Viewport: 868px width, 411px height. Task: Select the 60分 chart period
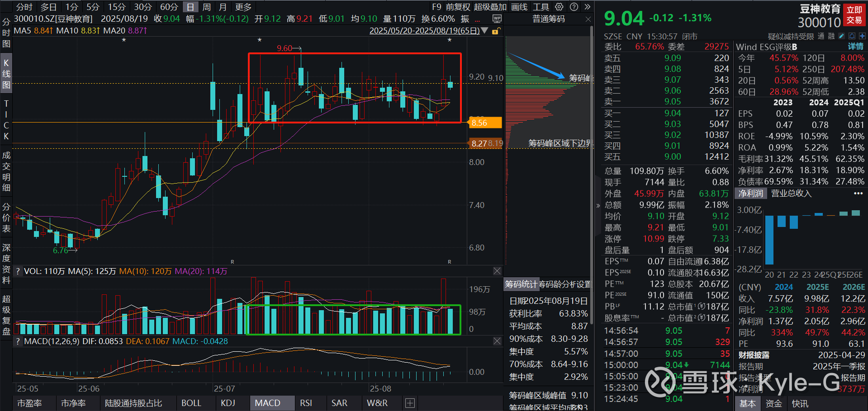click(x=169, y=7)
